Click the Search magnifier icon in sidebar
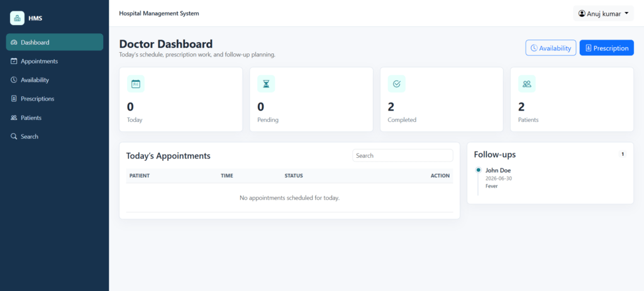Screen dimensions: 644x291 14,136
